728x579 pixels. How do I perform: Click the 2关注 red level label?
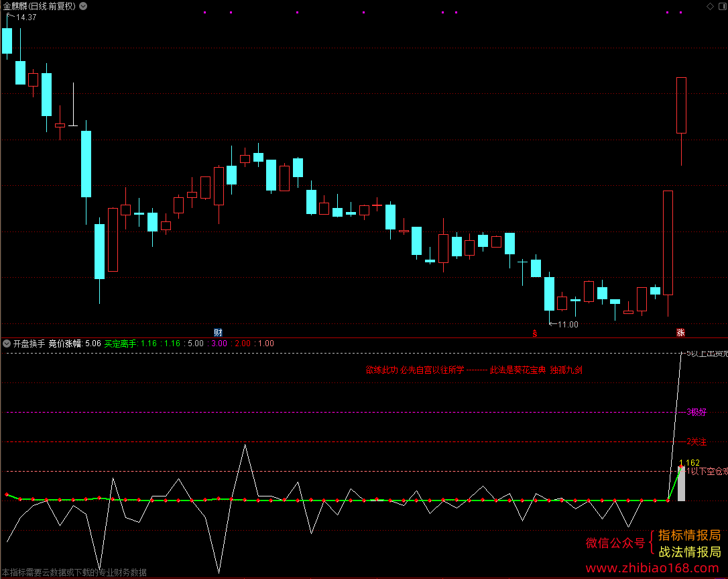[x=696, y=442]
